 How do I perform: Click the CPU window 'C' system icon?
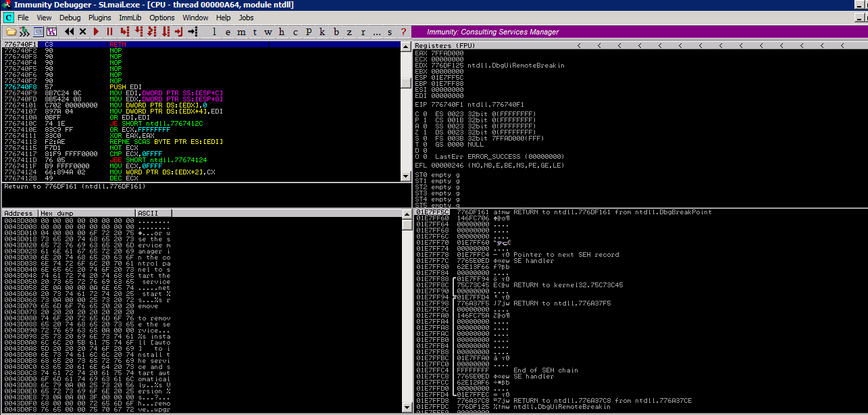click(x=8, y=18)
